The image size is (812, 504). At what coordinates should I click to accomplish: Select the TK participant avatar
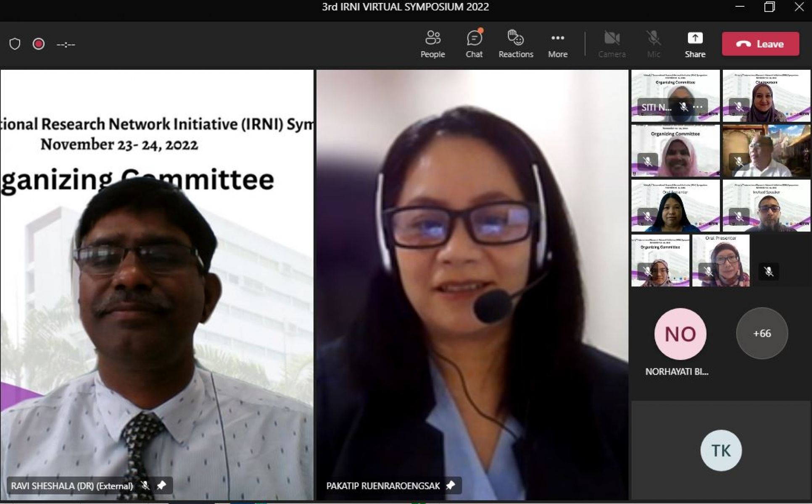[x=721, y=450]
